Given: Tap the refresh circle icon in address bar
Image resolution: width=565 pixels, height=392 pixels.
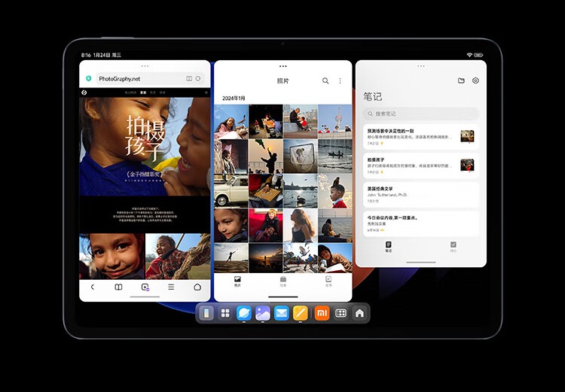Looking at the screenshot, I should point(198,78).
